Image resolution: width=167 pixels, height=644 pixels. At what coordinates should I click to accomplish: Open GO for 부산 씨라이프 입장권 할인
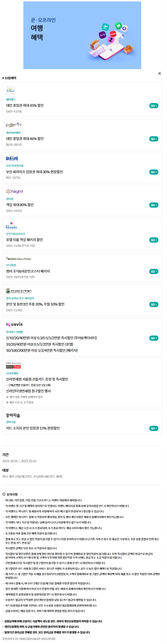coord(154,172)
